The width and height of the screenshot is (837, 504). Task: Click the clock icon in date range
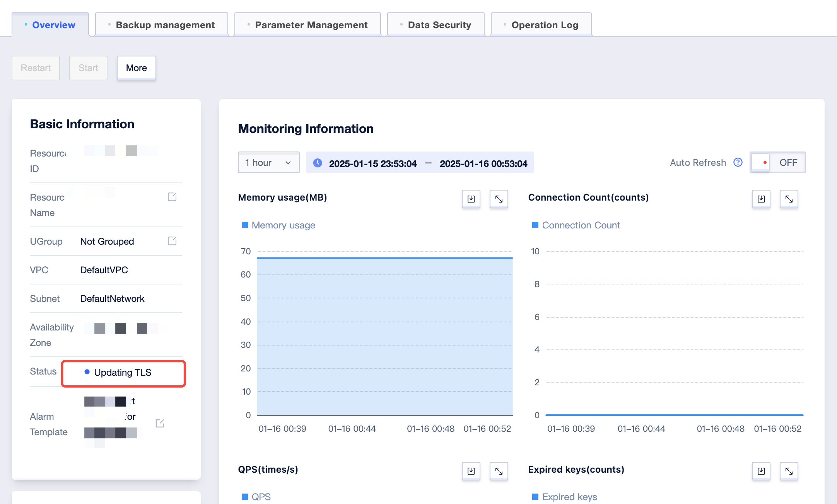pos(318,163)
